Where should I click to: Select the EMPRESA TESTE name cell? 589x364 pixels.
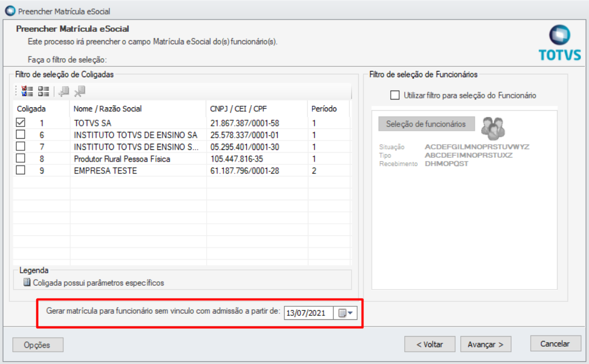click(x=138, y=171)
